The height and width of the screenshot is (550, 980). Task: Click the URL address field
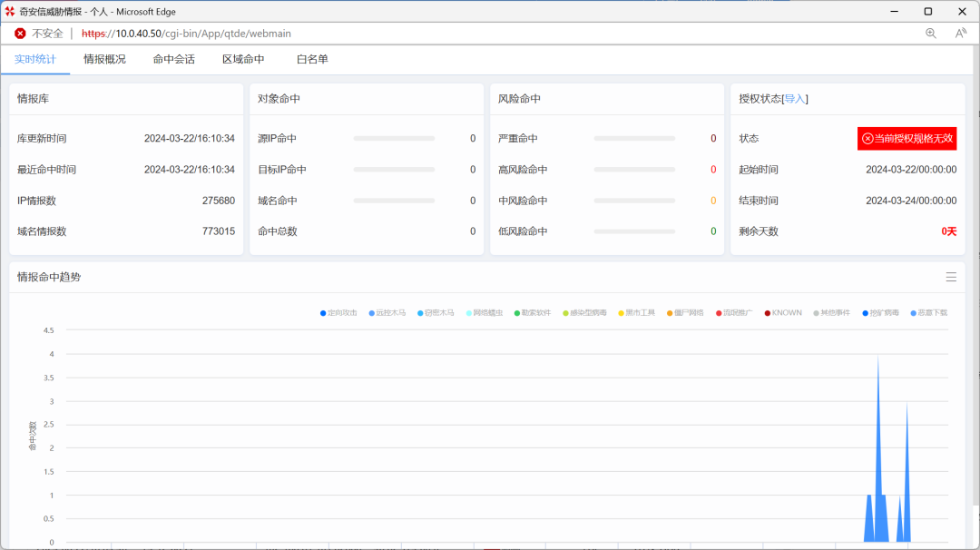[x=186, y=33]
